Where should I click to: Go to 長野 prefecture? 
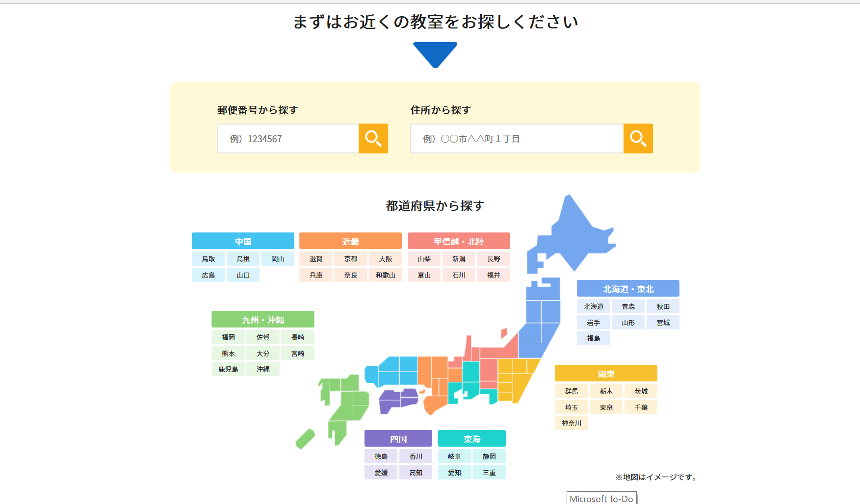coord(494,259)
